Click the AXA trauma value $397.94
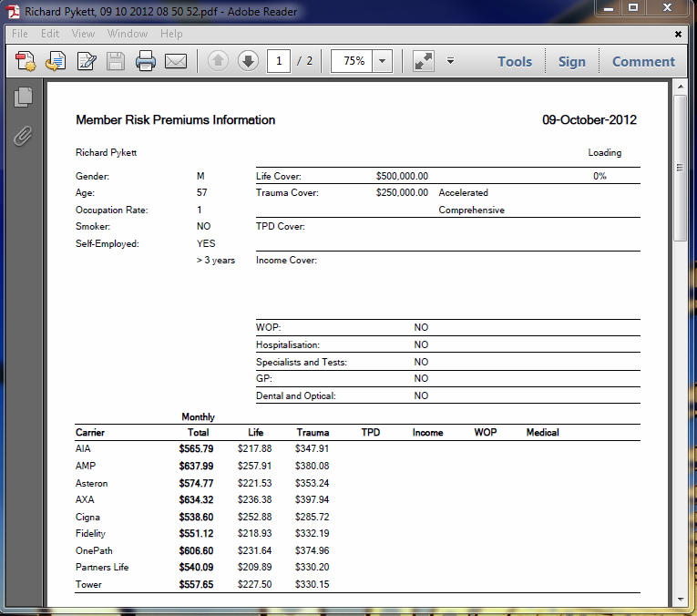Screen dimensions: 697x616 pyautogui.click(x=312, y=499)
